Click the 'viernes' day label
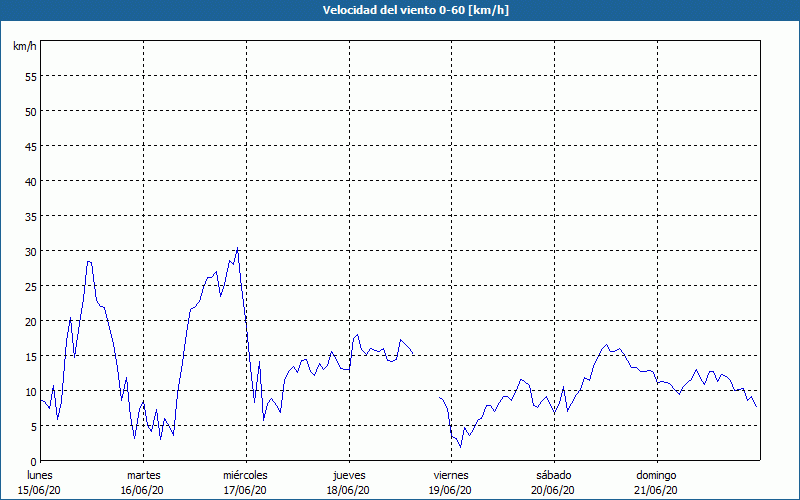This screenshot has width=800, height=500. click(x=451, y=475)
